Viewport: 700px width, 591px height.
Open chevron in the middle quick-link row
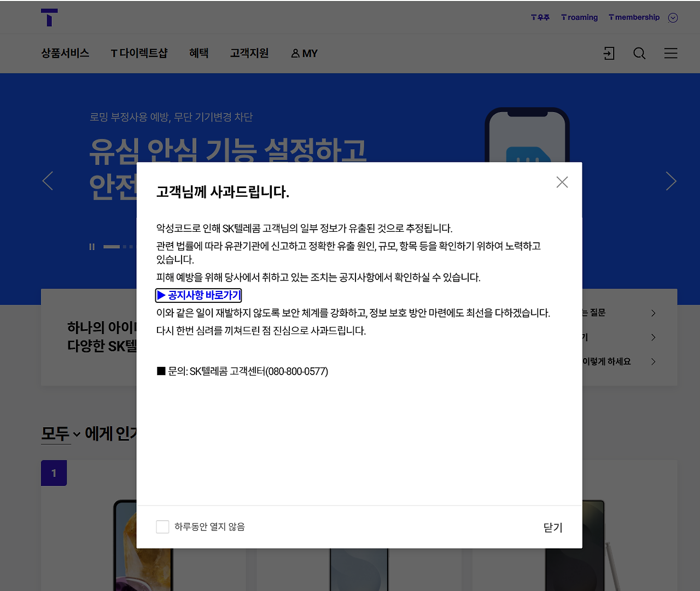pyautogui.click(x=653, y=337)
